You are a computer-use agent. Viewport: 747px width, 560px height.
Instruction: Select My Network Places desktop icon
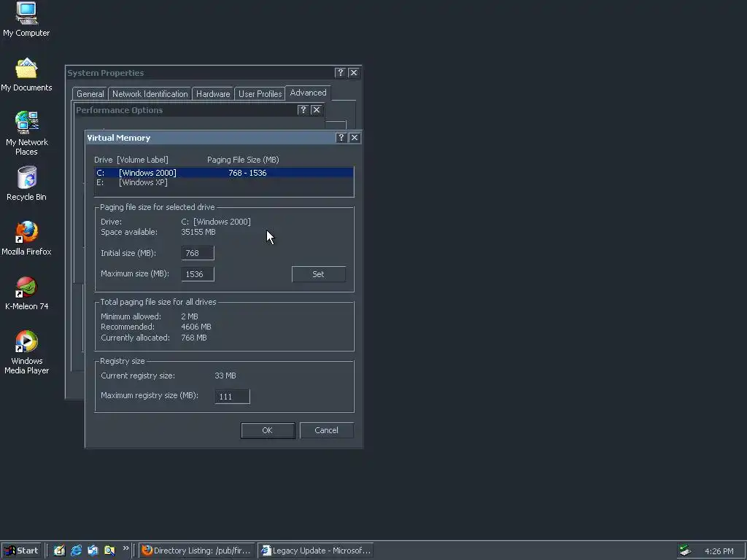click(x=26, y=133)
